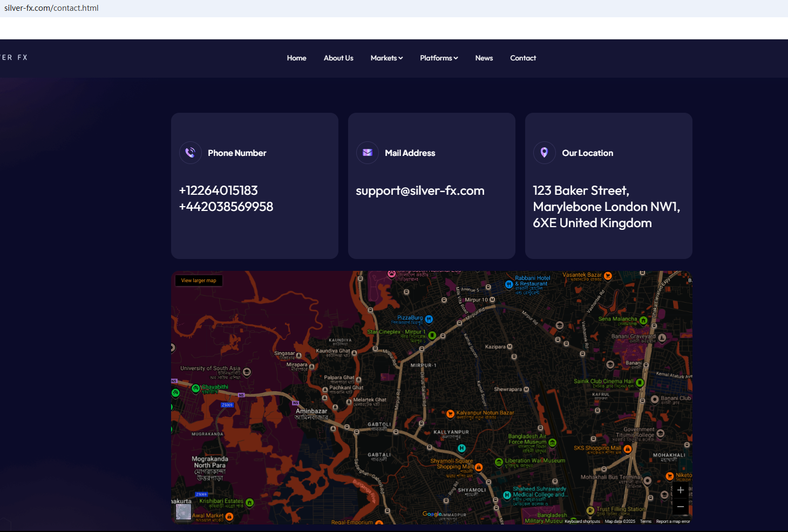This screenshot has height=532, width=788.
Task: Open the News navigation item
Action: point(484,58)
